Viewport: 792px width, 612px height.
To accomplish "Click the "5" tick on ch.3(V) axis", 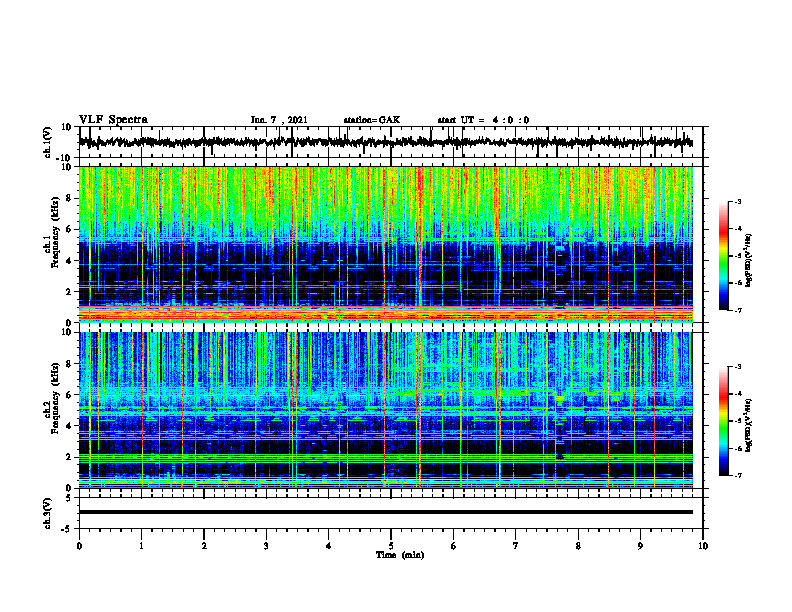I will point(70,498).
